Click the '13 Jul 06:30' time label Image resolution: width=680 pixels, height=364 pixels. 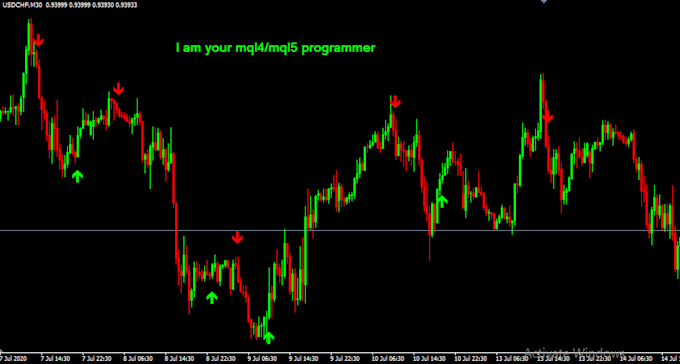(x=511, y=359)
